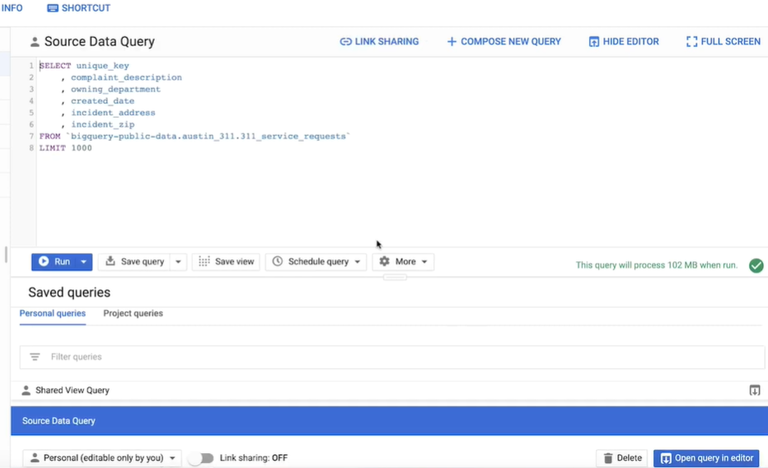Expand the Run button dropdown arrow

pyautogui.click(x=84, y=262)
